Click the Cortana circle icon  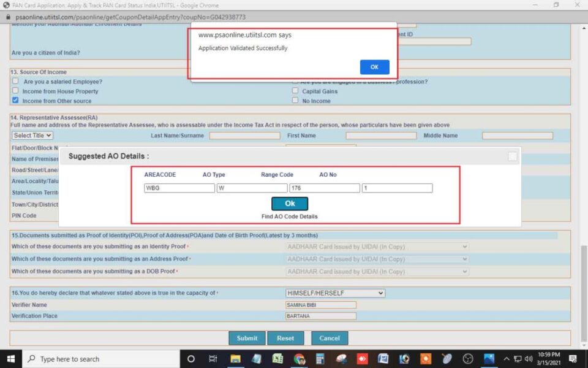point(191,359)
